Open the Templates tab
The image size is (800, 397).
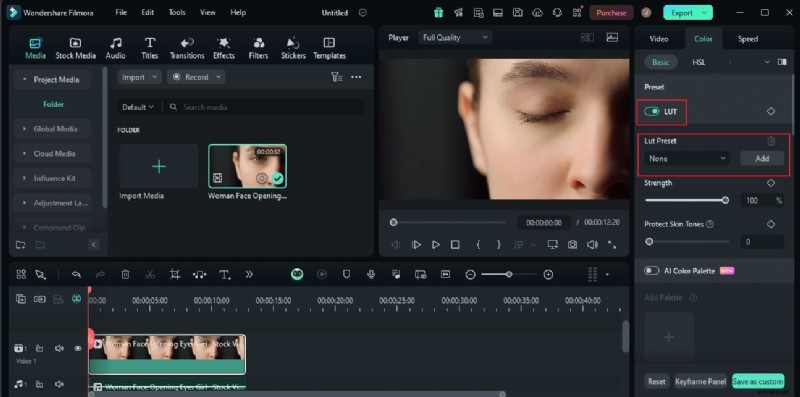[x=329, y=48]
